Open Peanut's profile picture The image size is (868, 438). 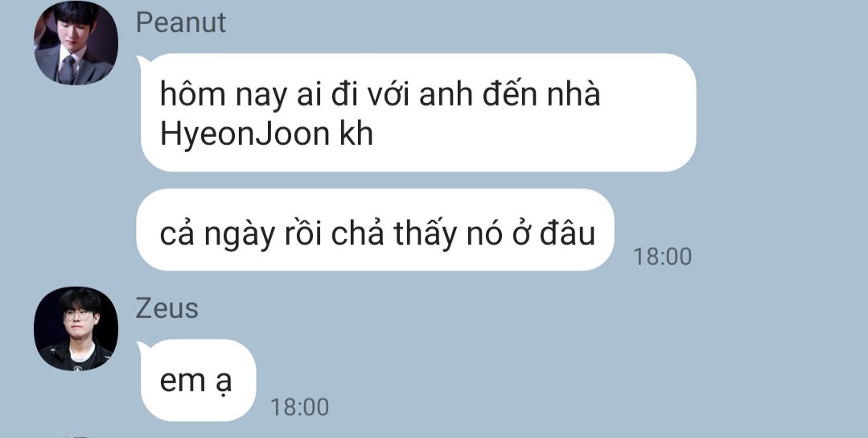(x=76, y=43)
